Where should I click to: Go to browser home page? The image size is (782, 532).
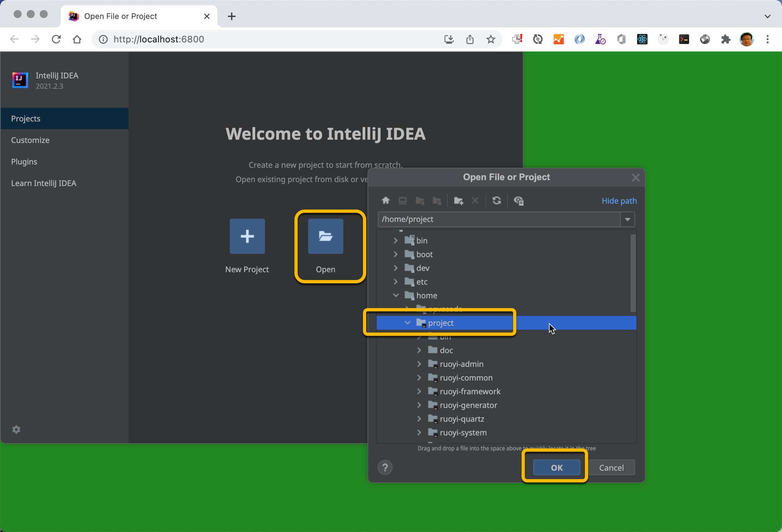pyautogui.click(x=77, y=39)
